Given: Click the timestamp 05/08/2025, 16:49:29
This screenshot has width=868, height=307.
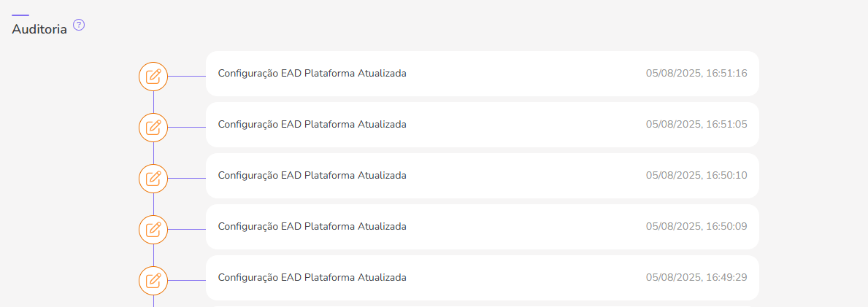Looking at the screenshot, I should pos(696,277).
